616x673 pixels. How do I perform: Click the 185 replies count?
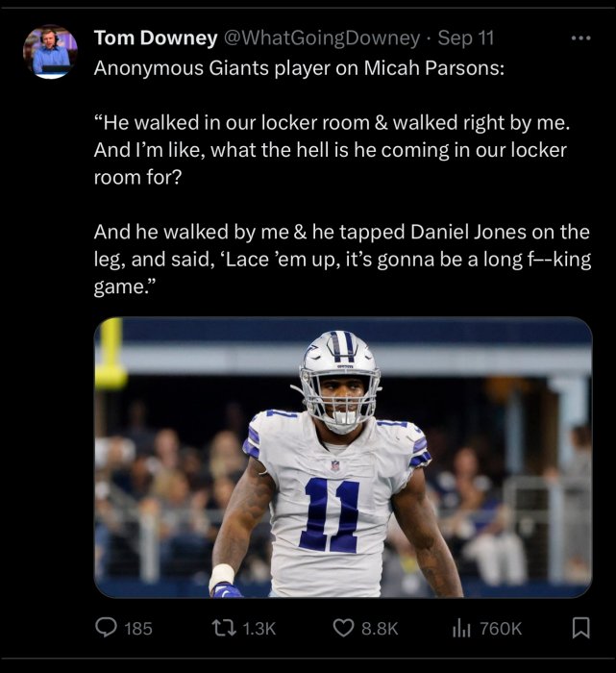pos(138,629)
